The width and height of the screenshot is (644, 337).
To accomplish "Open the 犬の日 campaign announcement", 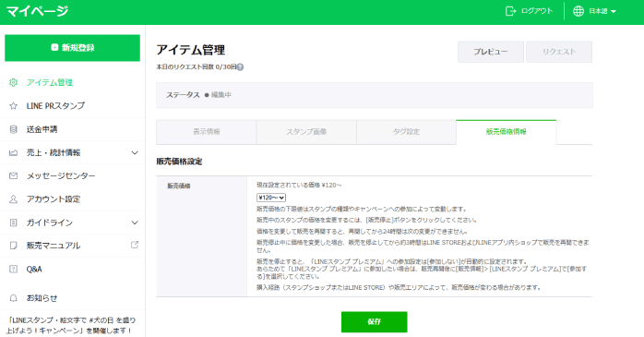I will point(71,325).
